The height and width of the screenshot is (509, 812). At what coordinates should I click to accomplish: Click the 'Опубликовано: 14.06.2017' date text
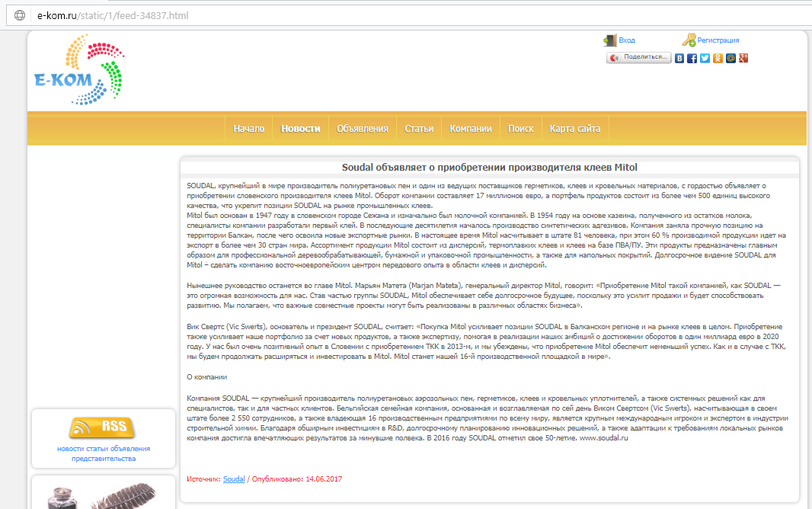coord(297,479)
